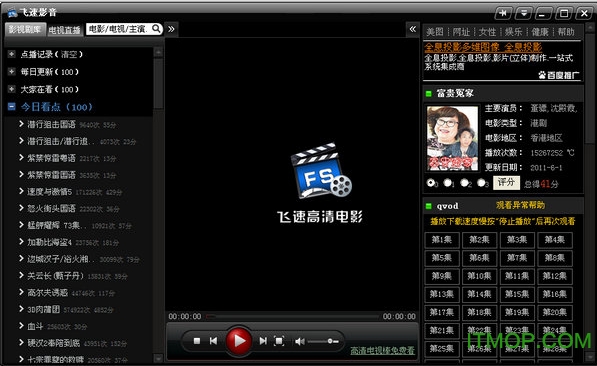Click the green square icon beside qvod
597x366 pixels.
(x=428, y=206)
